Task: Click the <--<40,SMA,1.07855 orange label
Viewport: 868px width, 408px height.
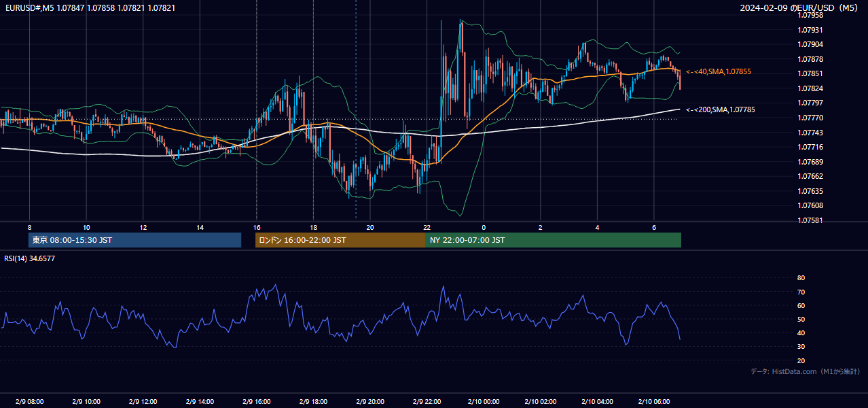Action: (718, 71)
